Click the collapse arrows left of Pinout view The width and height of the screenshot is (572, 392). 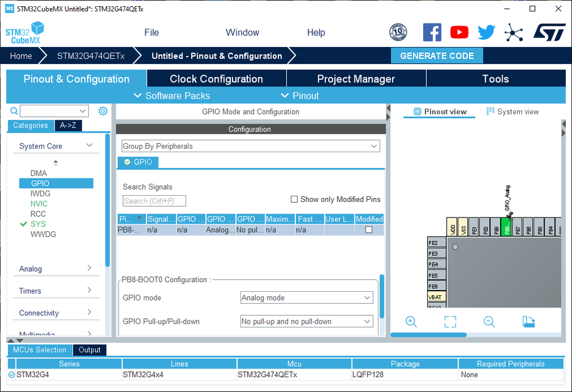pos(388,112)
